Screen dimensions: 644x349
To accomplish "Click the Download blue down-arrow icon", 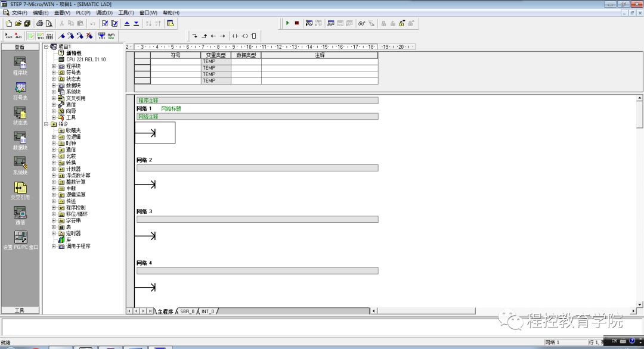I will tap(137, 23).
